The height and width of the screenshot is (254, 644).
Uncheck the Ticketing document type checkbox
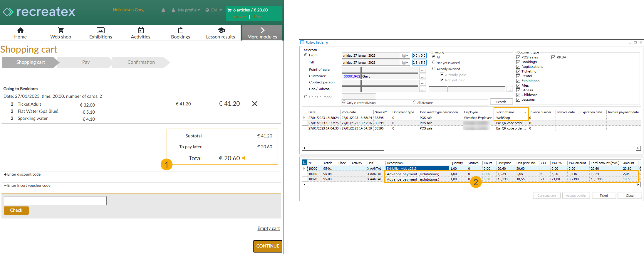pos(518,71)
